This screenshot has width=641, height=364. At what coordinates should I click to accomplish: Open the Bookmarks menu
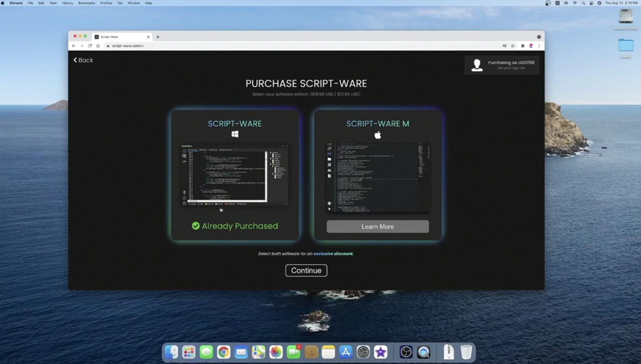point(87,3)
